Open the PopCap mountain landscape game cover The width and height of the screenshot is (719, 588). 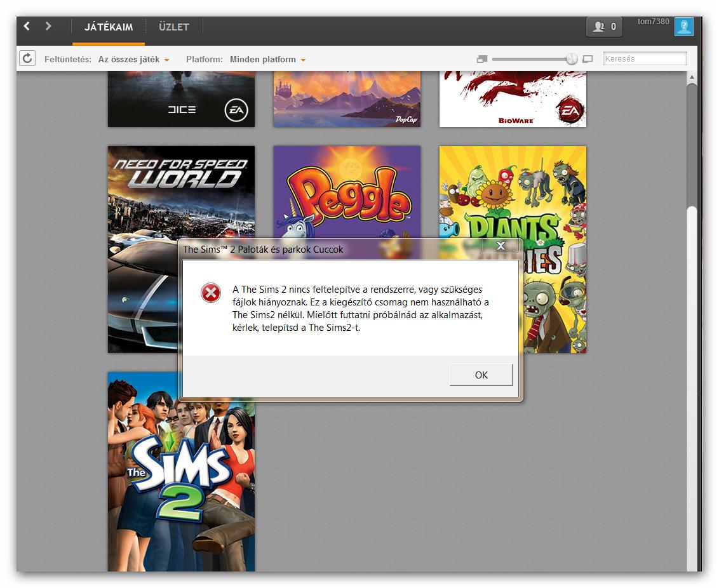[x=347, y=99]
